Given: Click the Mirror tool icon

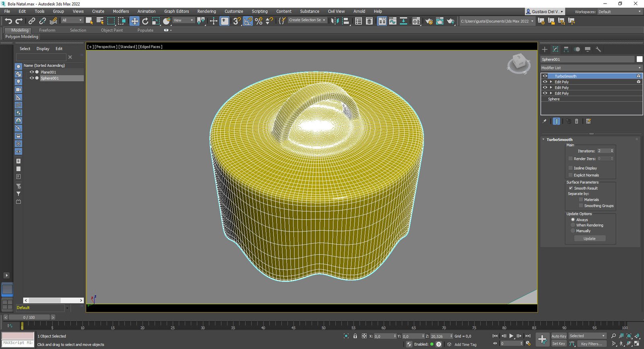Looking at the screenshot, I should [x=335, y=21].
